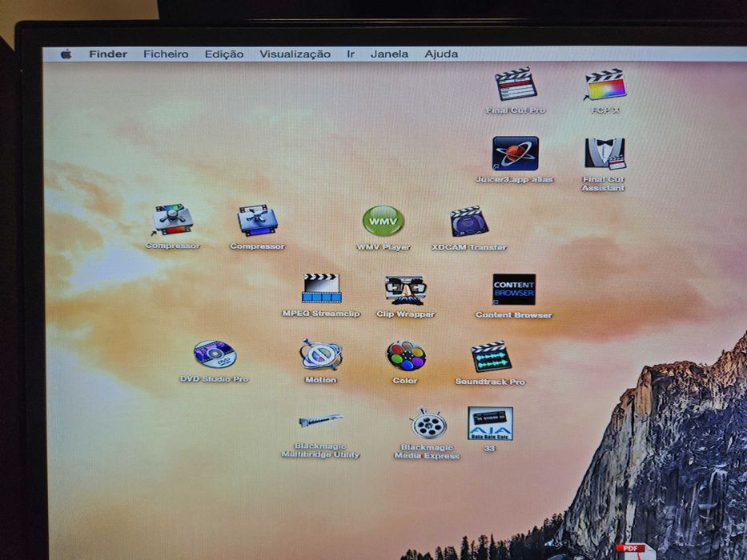Screen dimensions: 747x560
Task: Click the "Color" label text
Action: click(405, 381)
